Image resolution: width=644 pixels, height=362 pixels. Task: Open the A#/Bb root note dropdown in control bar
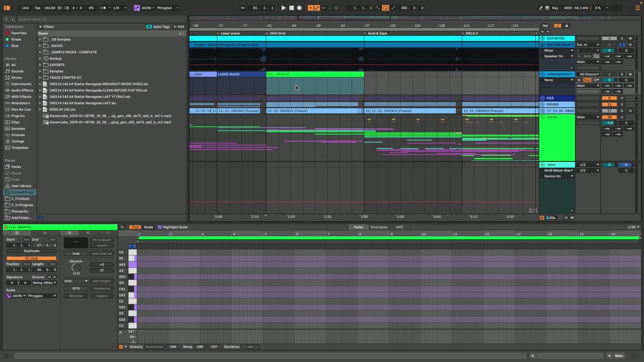(x=148, y=8)
